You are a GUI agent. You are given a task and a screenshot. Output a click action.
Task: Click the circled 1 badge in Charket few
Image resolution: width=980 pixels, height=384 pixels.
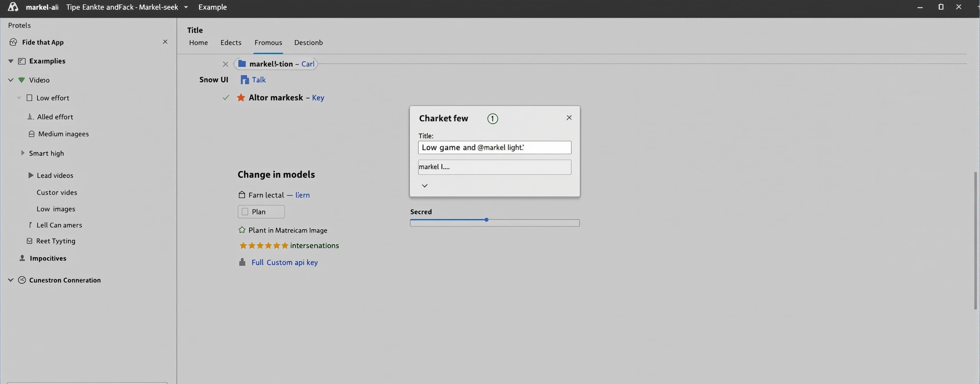tap(493, 118)
